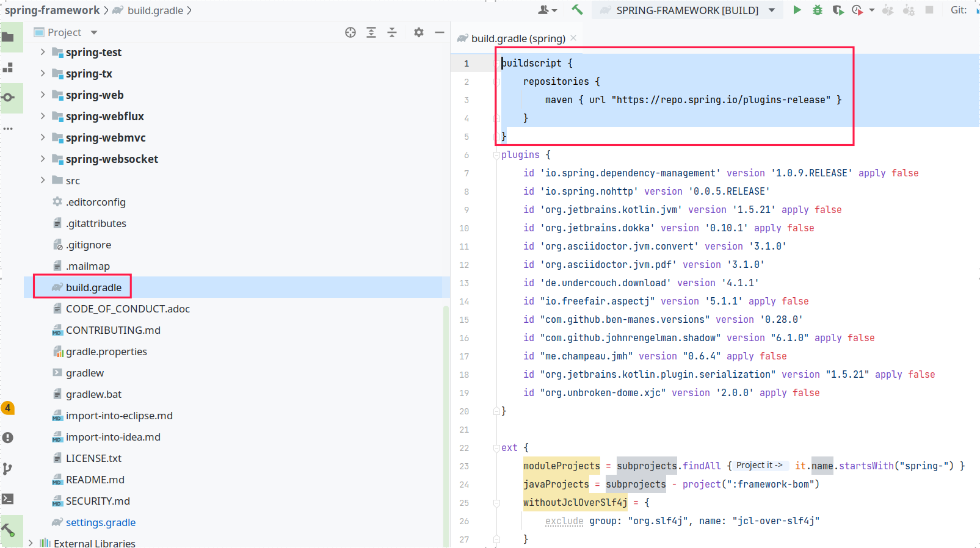
Task: Click the 'Project it ->' inlay hint
Action: [x=760, y=466]
